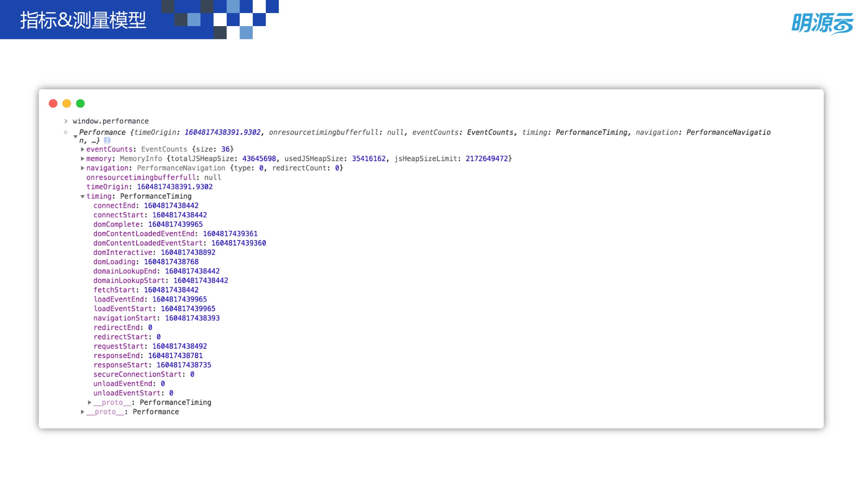Click the domComplete: 1604817439965 row

[148, 224]
